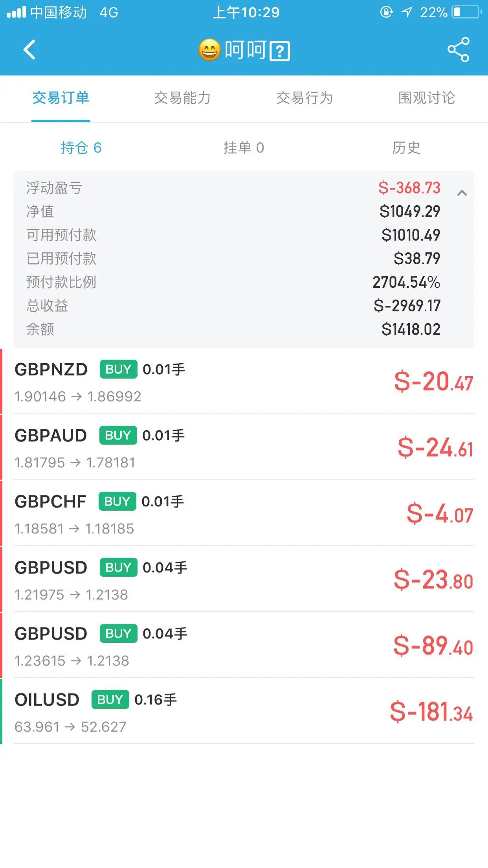Image resolution: width=488 pixels, height=868 pixels.
Task: Tap the BUY badge on GBPCHF
Action: (x=117, y=501)
